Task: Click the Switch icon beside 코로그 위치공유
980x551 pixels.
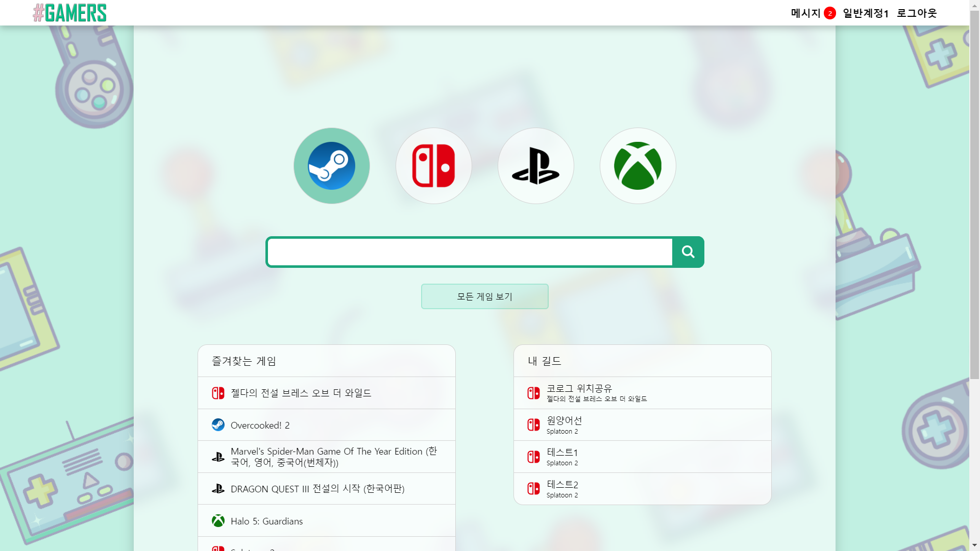Action: [x=534, y=393]
